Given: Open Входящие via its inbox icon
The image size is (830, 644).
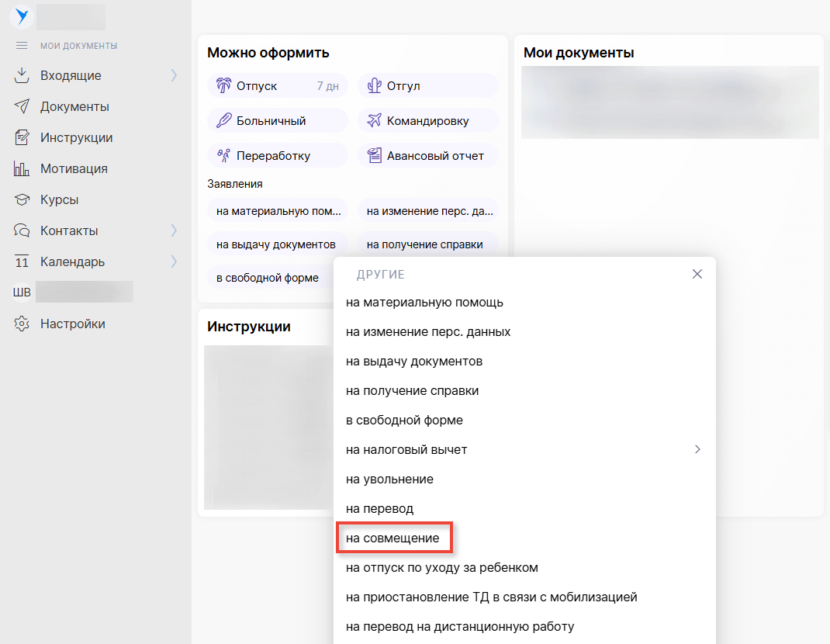Looking at the screenshot, I should click(x=22, y=75).
